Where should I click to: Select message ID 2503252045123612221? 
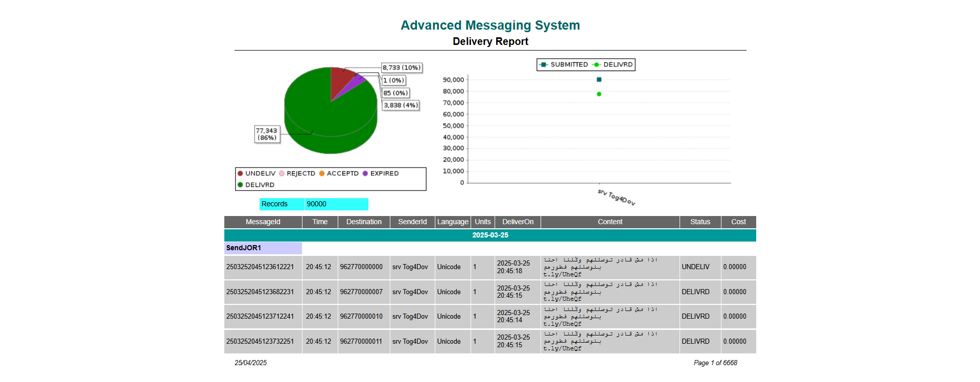tap(260, 267)
